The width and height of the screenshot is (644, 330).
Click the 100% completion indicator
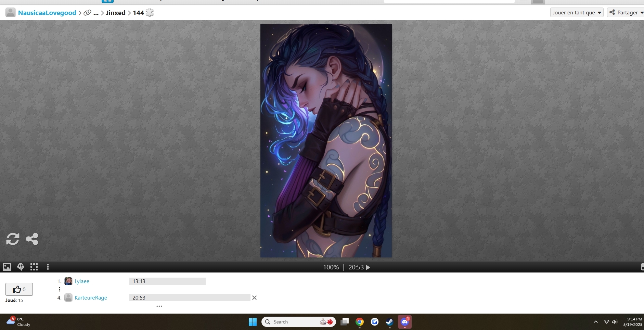click(x=331, y=267)
